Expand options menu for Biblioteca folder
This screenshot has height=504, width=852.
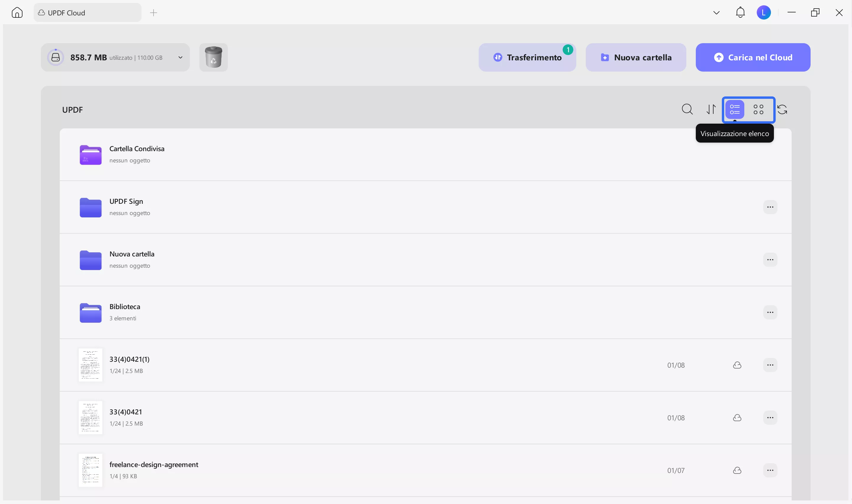click(x=770, y=312)
